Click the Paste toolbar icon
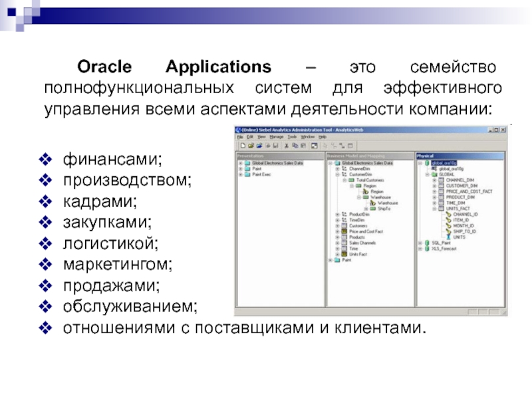The image size is (532, 399). [303, 146]
